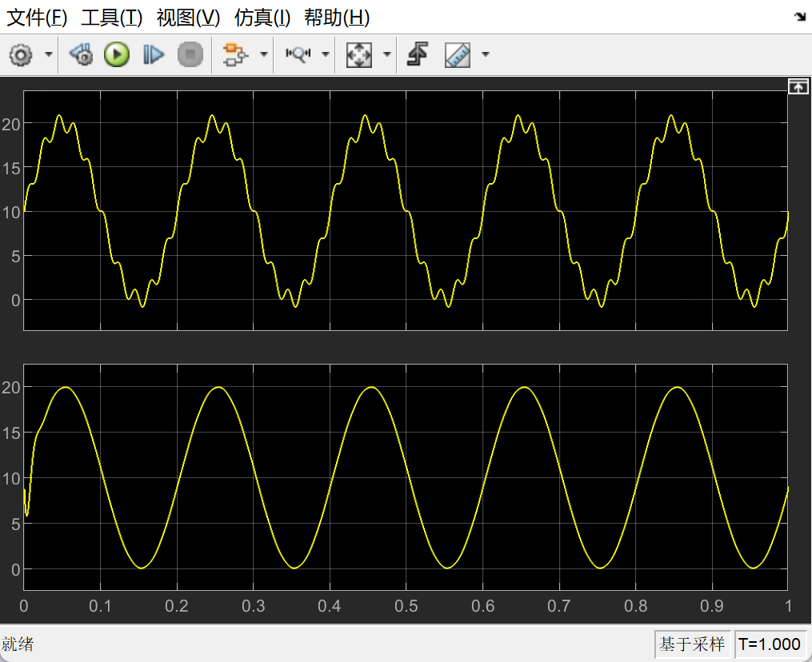812x662 pixels.
Task: Open the 视图(V) menu
Action: [189, 18]
